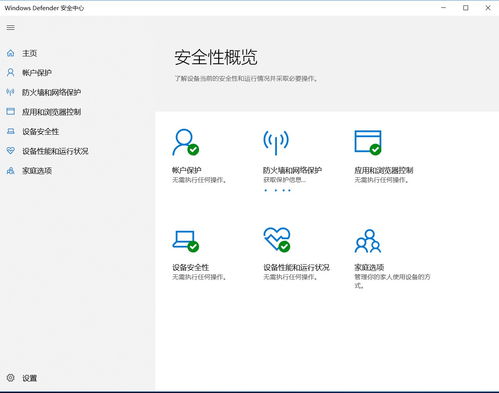Open the large 防火墙和网络保护 antenna tile icon
The height and width of the screenshot is (393, 499).
pos(276,142)
